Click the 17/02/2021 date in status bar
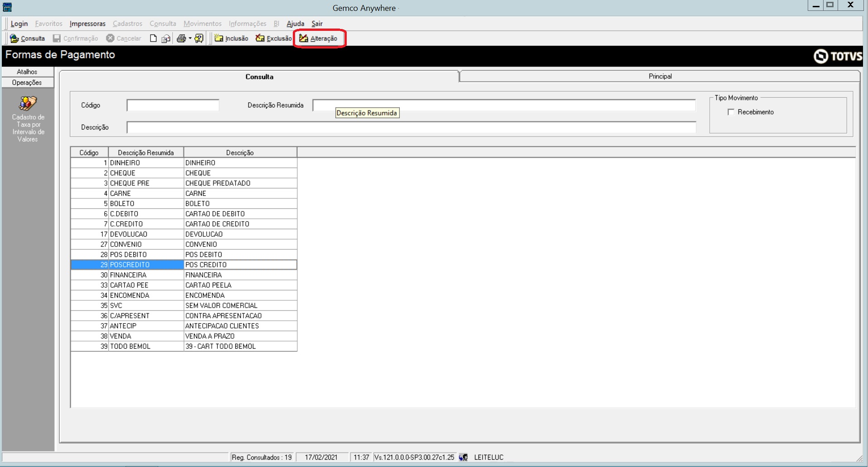This screenshot has width=868, height=467. pos(321,457)
